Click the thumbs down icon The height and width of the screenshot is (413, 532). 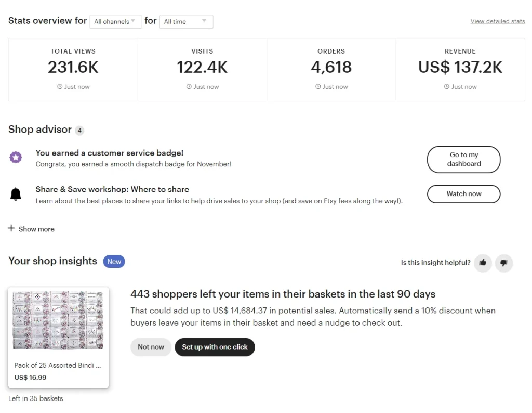click(x=503, y=263)
